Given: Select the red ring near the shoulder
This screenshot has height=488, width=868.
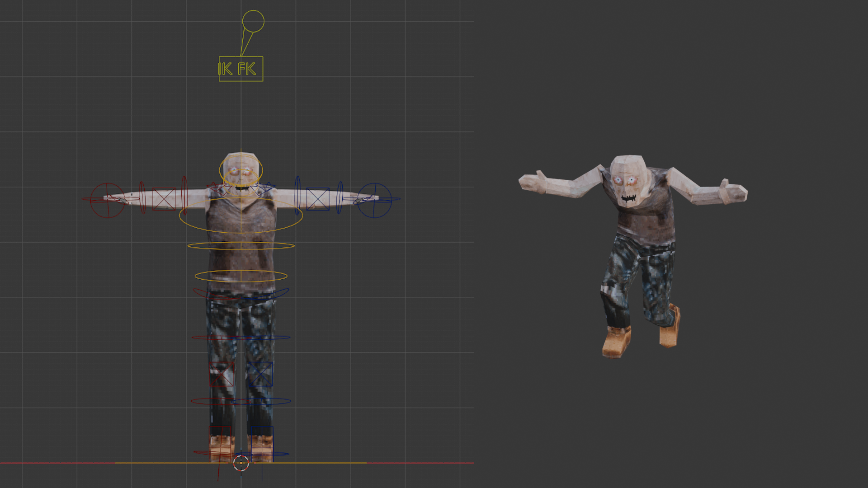Looking at the screenshot, I should pos(184,196).
